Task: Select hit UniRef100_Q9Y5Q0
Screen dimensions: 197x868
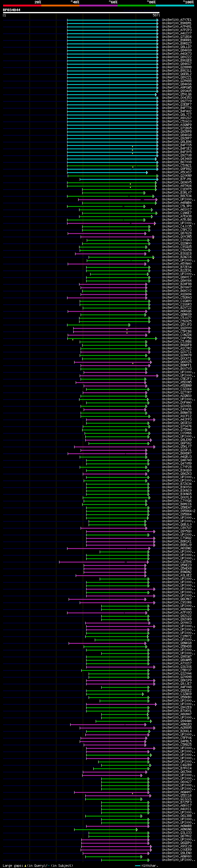Action: point(176,531)
